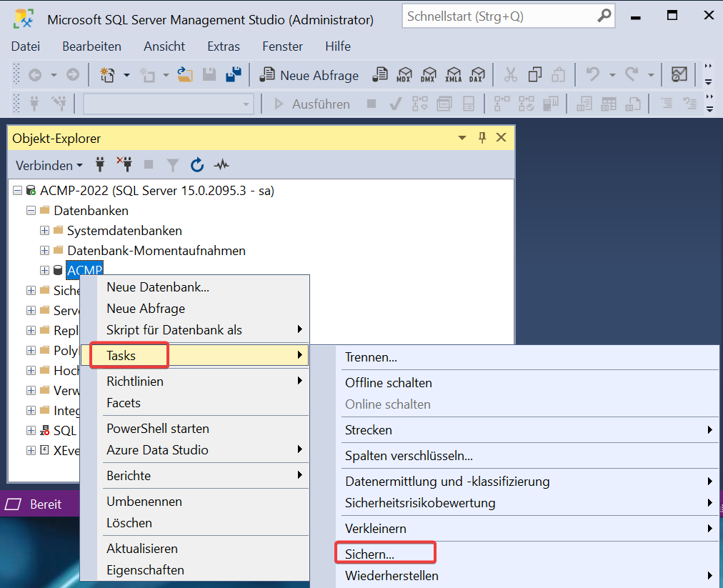Choose Eigenschaften from the context menu
This screenshot has height=588, width=723.
(145, 569)
